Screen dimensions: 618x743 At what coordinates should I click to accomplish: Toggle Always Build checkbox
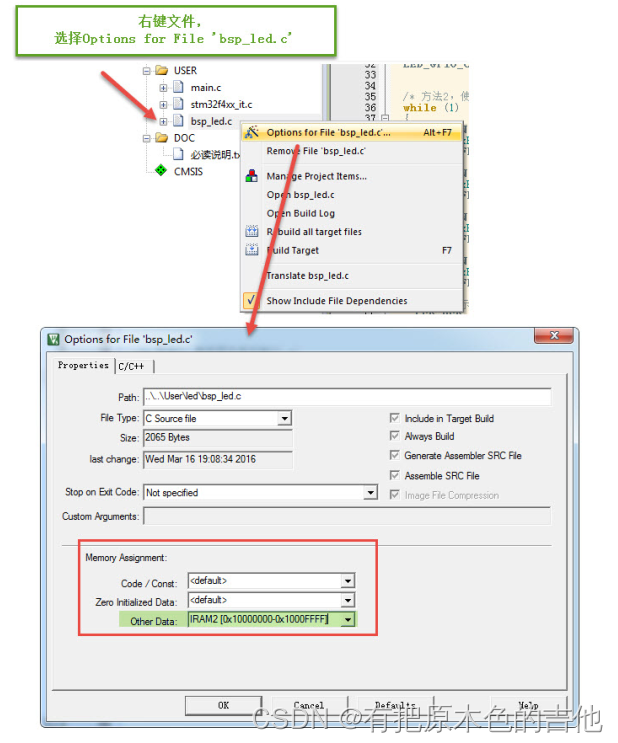point(394,435)
